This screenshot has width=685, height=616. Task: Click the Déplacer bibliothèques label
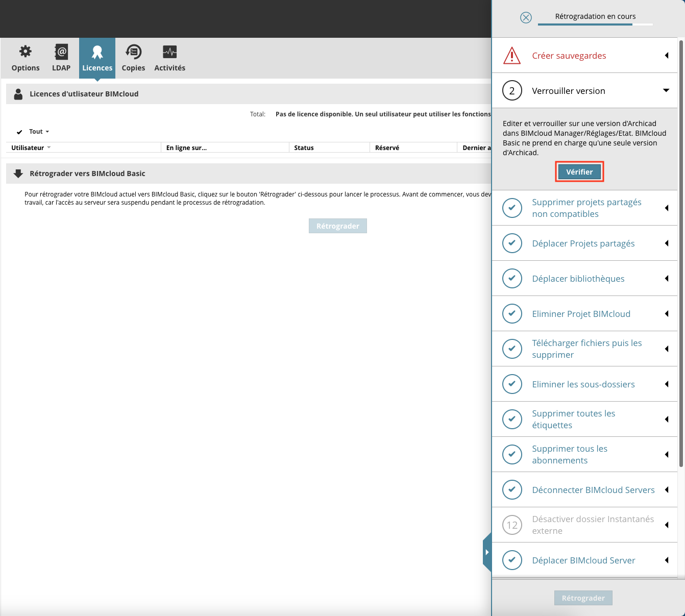578,279
